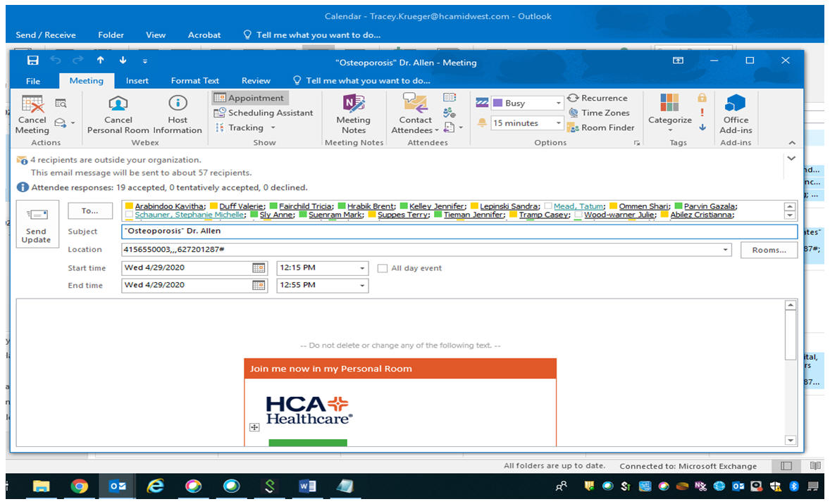
Task: Mark meeting as High Importance
Action: 702,113
